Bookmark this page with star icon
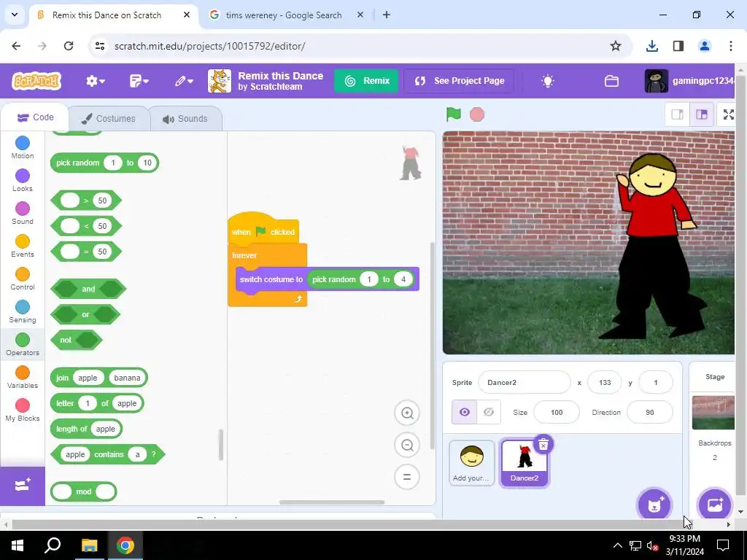The height and width of the screenshot is (560, 747). click(616, 46)
